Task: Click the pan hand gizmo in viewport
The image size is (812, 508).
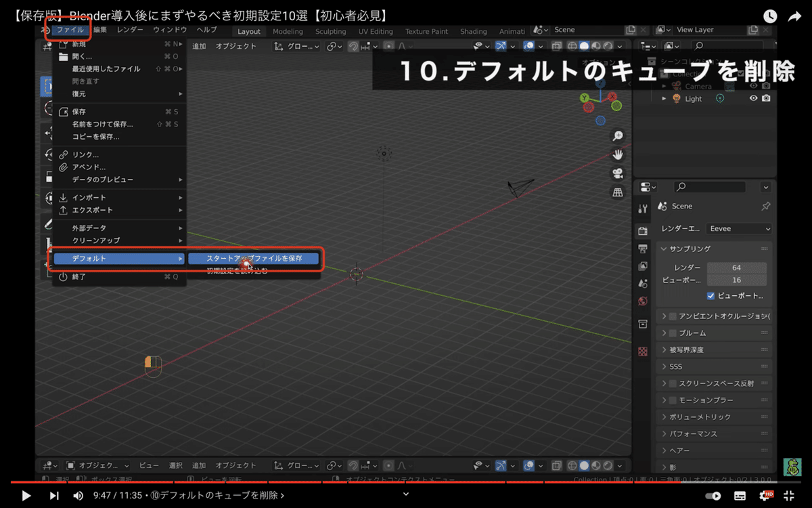Action: [x=617, y=155]
